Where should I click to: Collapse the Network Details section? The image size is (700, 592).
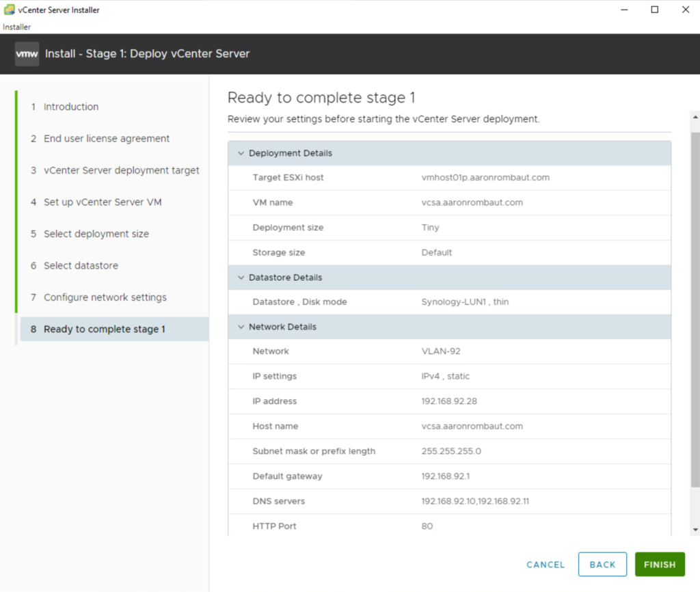[241, 327]
